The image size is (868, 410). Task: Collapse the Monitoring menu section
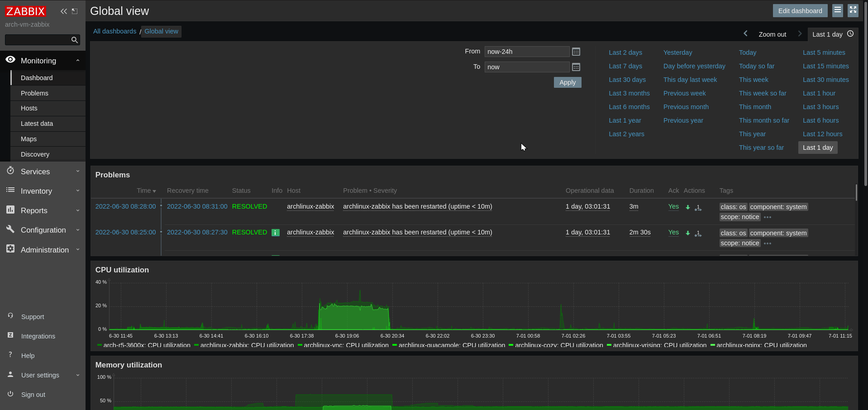pos(78,61)
